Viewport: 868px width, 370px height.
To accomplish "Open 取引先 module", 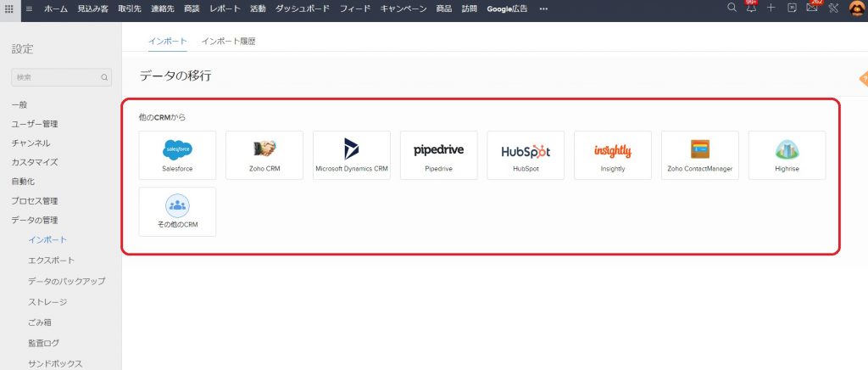I will click(130, 8).
